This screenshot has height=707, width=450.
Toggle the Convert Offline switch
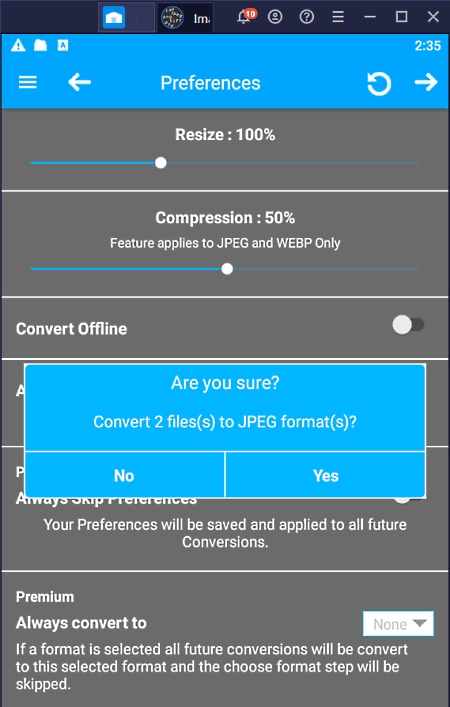tap(408, 325)
